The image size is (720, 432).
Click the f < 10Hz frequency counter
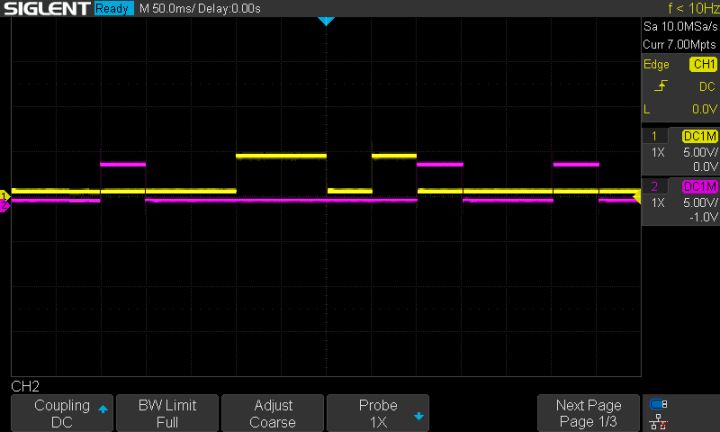(693, 8)
